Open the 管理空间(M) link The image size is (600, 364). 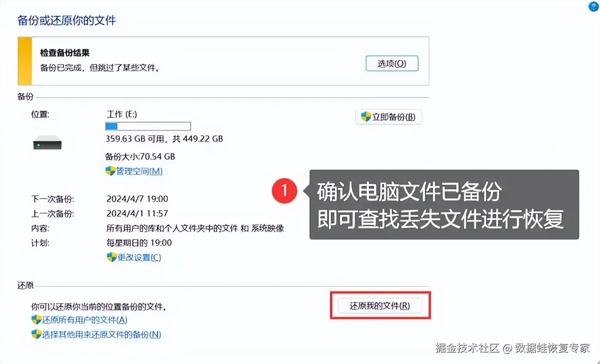pyautogui.click(x=139, y=171)
